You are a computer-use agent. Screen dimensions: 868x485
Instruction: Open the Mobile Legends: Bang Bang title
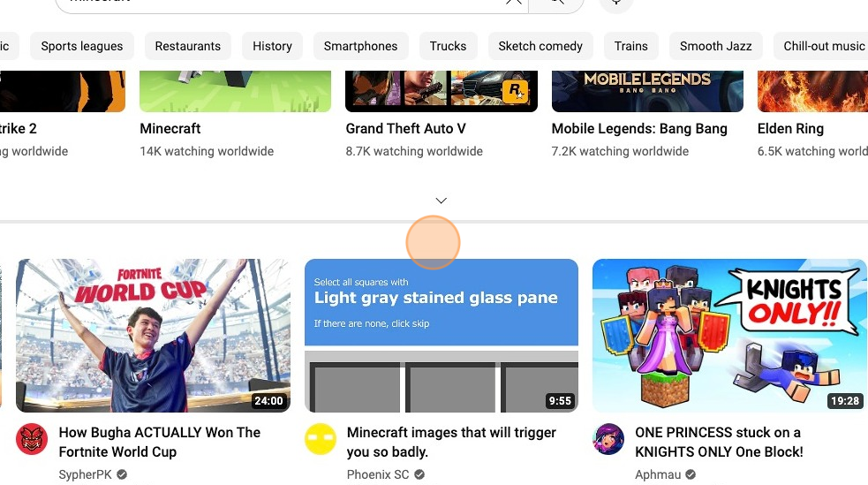tap(639, 128)
